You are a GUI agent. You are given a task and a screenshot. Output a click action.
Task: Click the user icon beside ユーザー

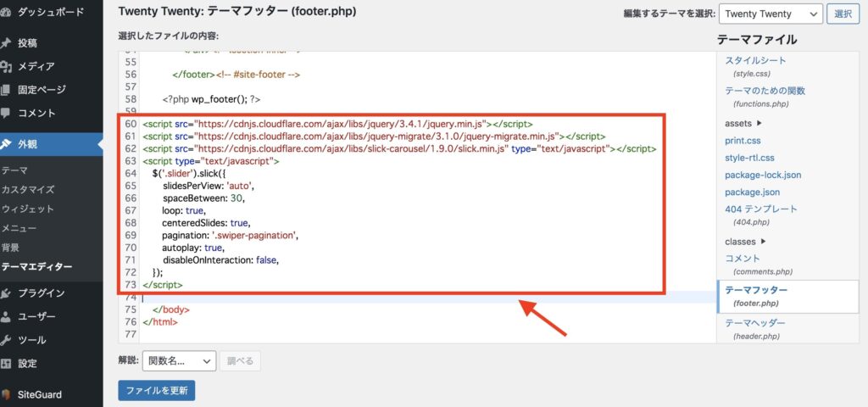point(6,317)
